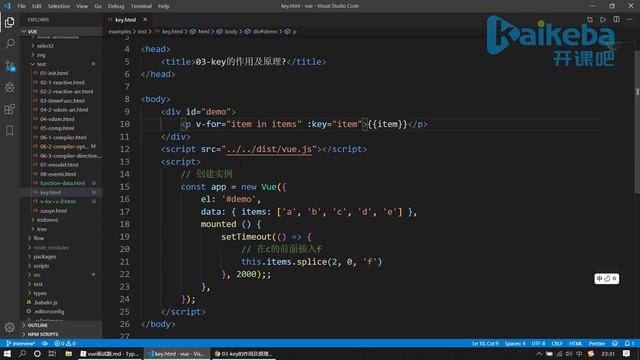Click the interview git branch indicator
The width and height of the screenshot is (640, 360).
pos(20,343)
